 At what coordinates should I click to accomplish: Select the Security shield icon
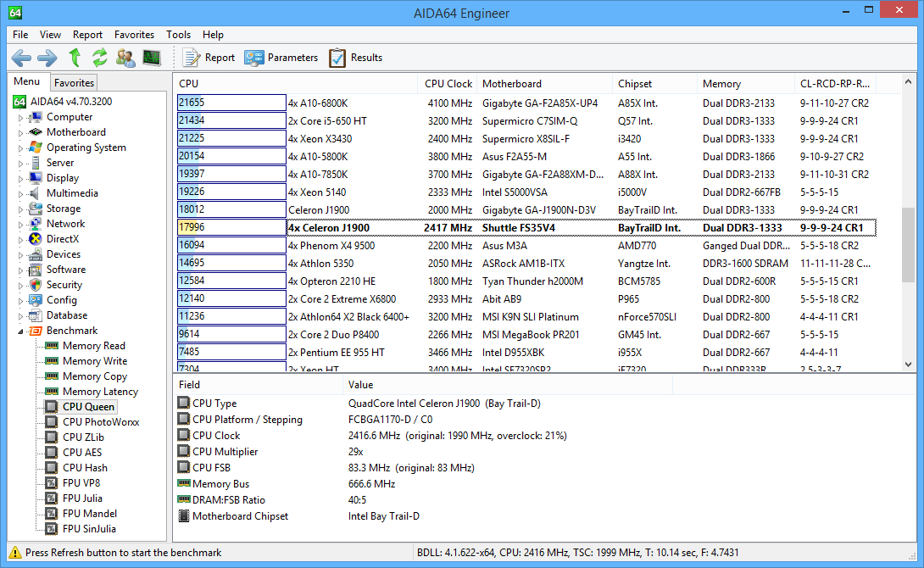pos(36,285)
